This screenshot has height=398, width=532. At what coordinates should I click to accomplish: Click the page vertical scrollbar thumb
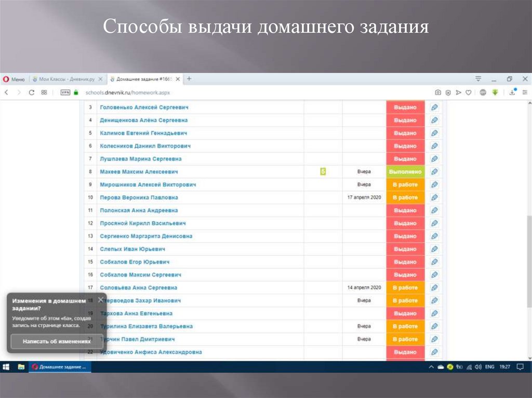coord(529,262)
